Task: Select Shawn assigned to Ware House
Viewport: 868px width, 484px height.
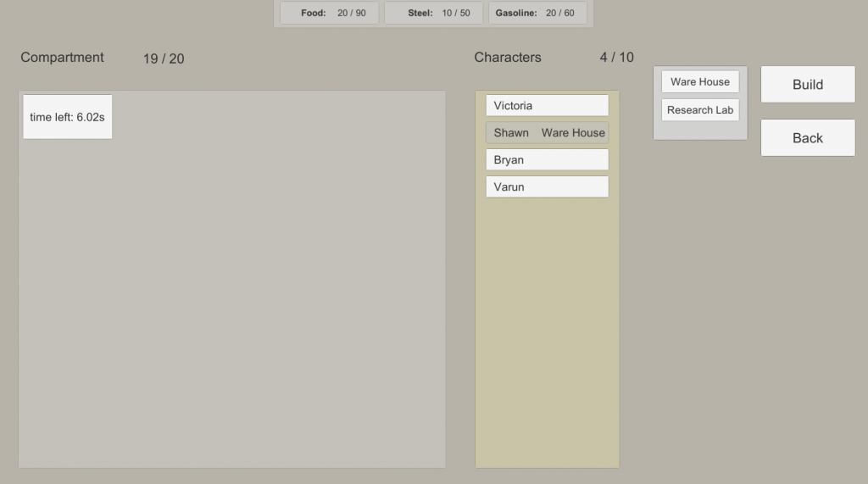Action: tap(547, 132)
